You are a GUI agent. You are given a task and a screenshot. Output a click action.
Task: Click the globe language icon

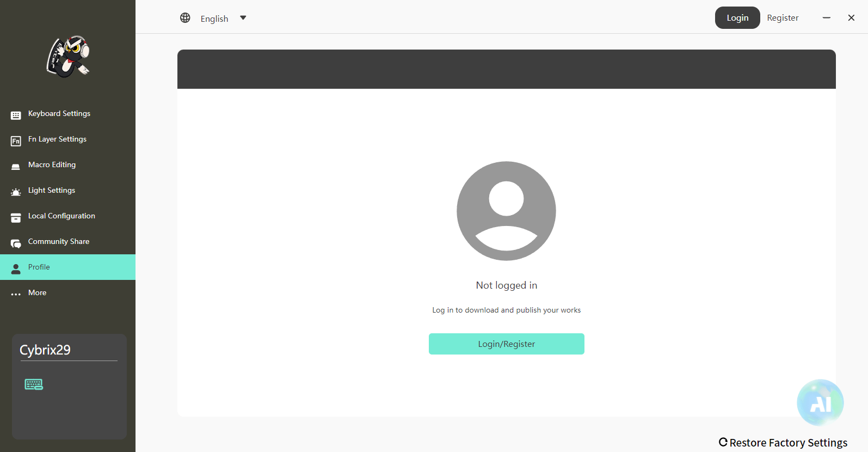[185, 18]
